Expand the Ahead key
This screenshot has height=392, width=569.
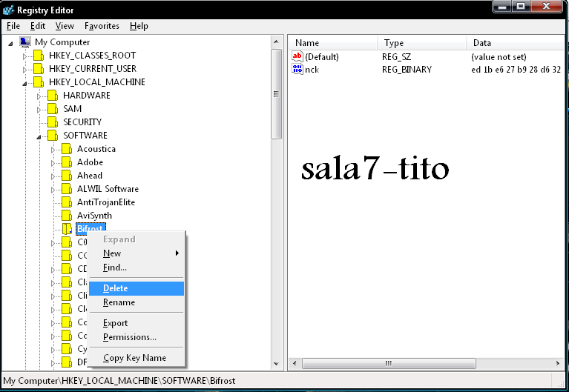coord(53,176)
